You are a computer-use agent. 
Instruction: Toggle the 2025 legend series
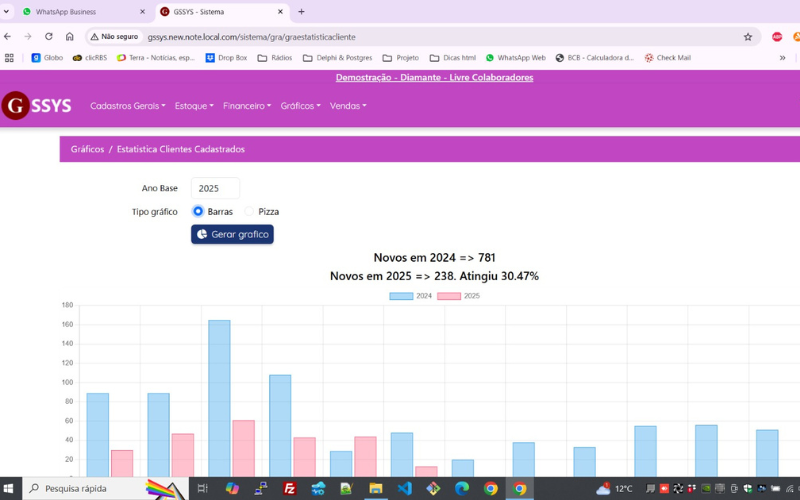pos(459,296)
